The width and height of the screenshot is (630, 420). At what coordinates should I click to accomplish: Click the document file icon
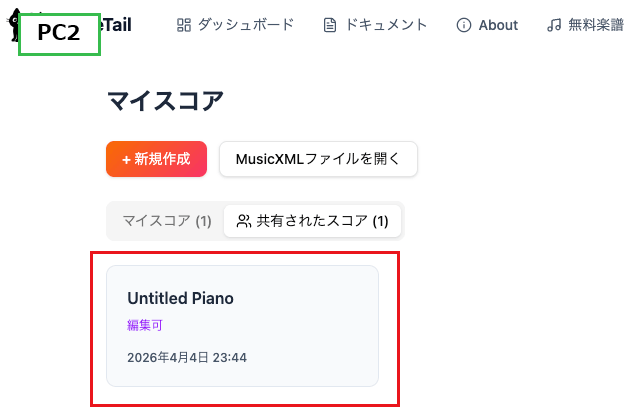click(x=330, y=25)
